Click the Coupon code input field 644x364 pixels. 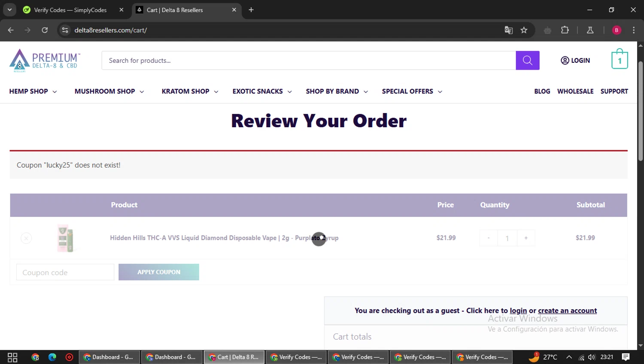[x=65, y=272]
